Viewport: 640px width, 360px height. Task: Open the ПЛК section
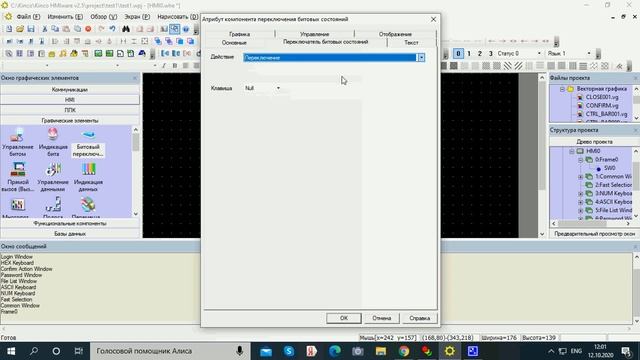pos(70,110)
